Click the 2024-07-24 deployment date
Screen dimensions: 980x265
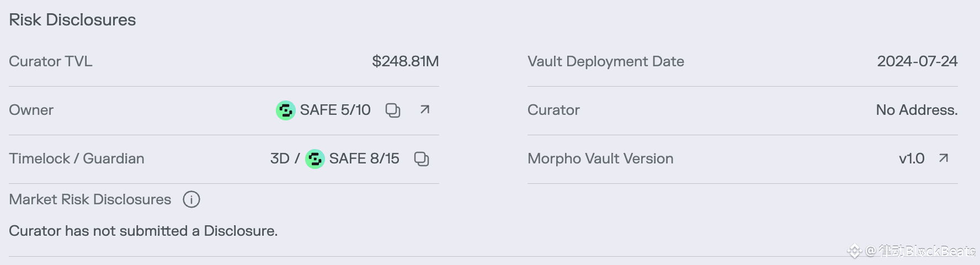(x=917, y=61)
